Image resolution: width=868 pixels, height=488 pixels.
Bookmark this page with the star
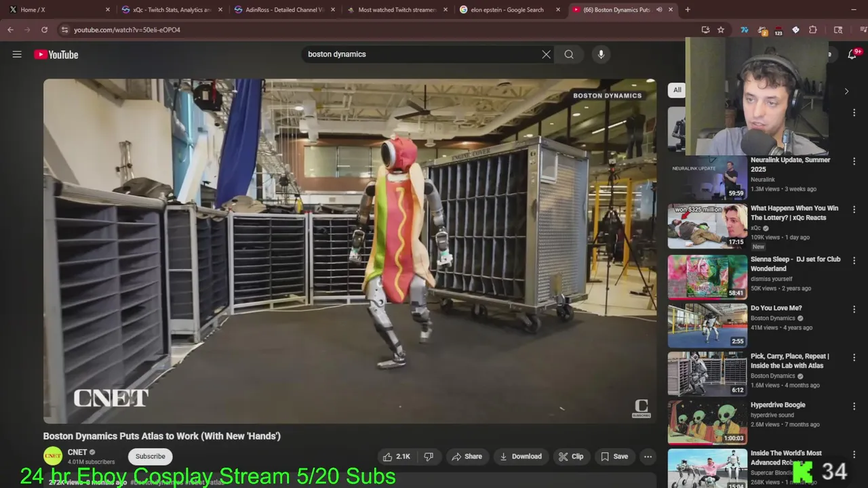coord(721,30)
